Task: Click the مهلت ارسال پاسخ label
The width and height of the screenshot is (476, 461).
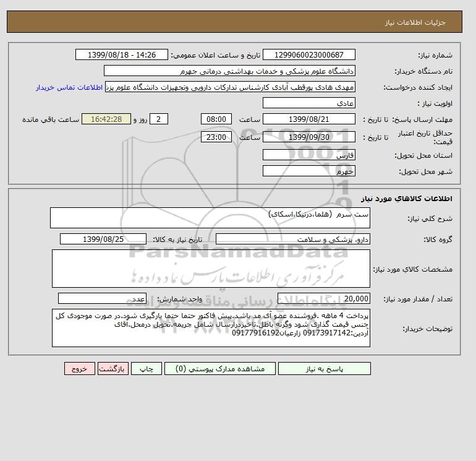Action: [x=423, y=119]
